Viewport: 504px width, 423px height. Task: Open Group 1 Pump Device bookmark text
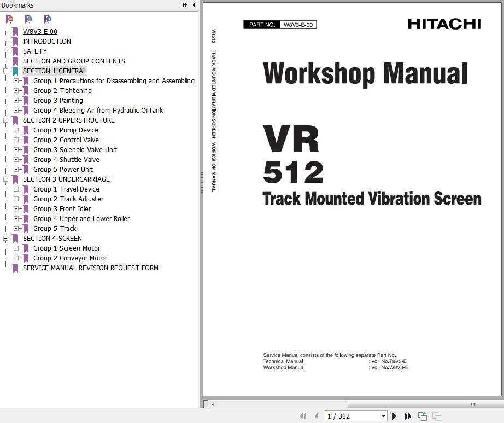coord(66,130)
